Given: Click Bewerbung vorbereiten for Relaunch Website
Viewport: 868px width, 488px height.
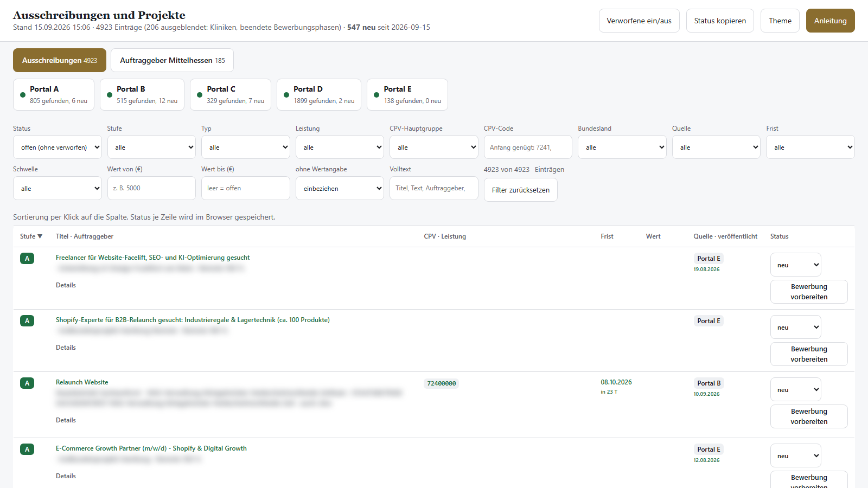Looking at the screenshot, I should tap(809, 416).
